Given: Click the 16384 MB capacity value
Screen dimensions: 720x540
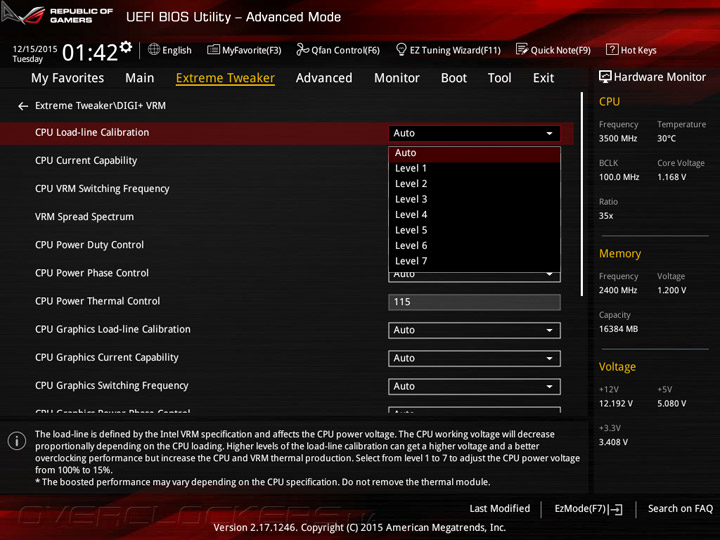Looking at the screenshot, I should coord(619,329).
